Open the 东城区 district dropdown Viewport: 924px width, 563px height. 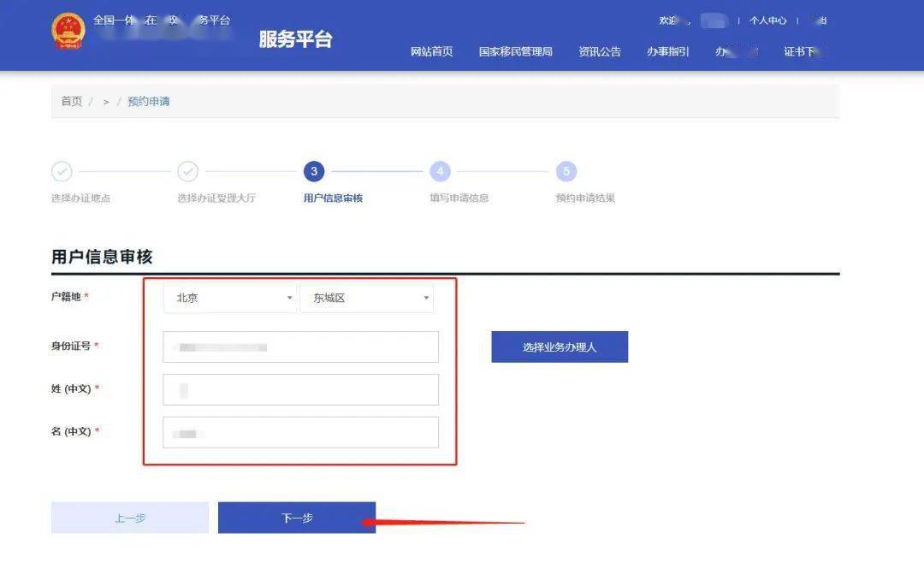point(366,297)
